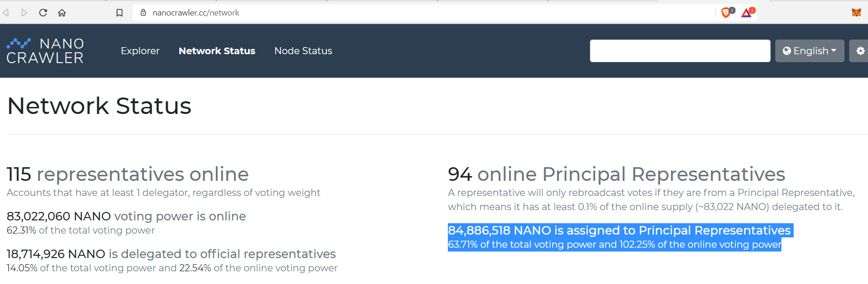Click the '115 representatives online' heading
This screenshot has height=284, width=868.
(x=127, y=174)
